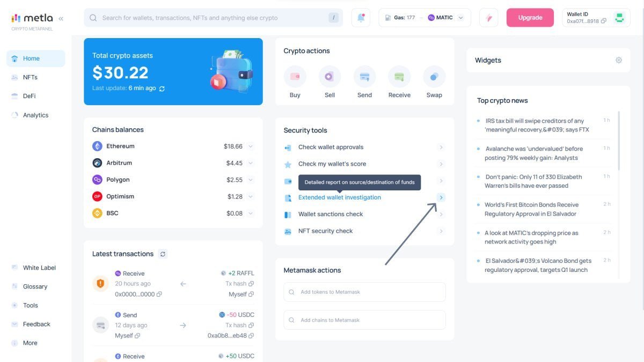Expand Polygon balance row
This screenshot has height=362, width=644.
tap(251, 180)
